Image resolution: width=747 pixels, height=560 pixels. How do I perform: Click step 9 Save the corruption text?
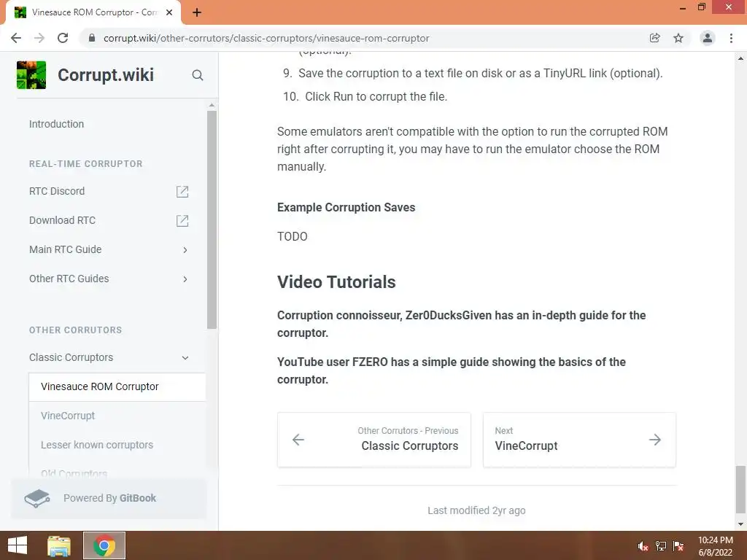[x=480, y=74]
